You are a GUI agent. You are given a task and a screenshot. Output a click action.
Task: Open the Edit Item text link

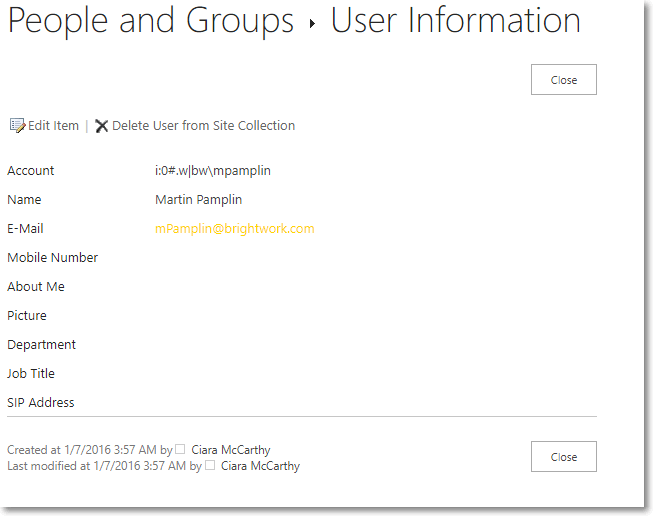click(53, 126)
